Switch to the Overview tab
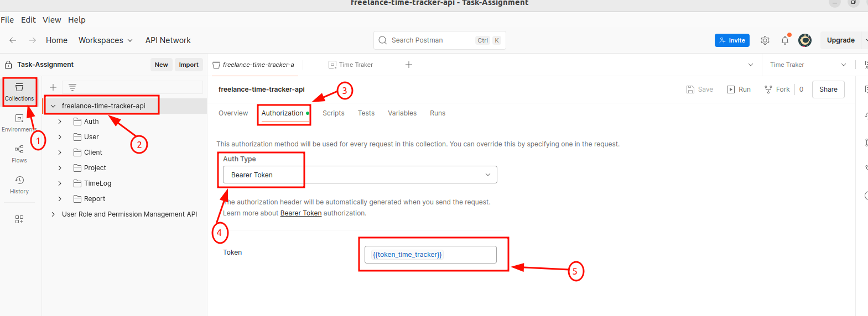868x316 pixels. 233,113
